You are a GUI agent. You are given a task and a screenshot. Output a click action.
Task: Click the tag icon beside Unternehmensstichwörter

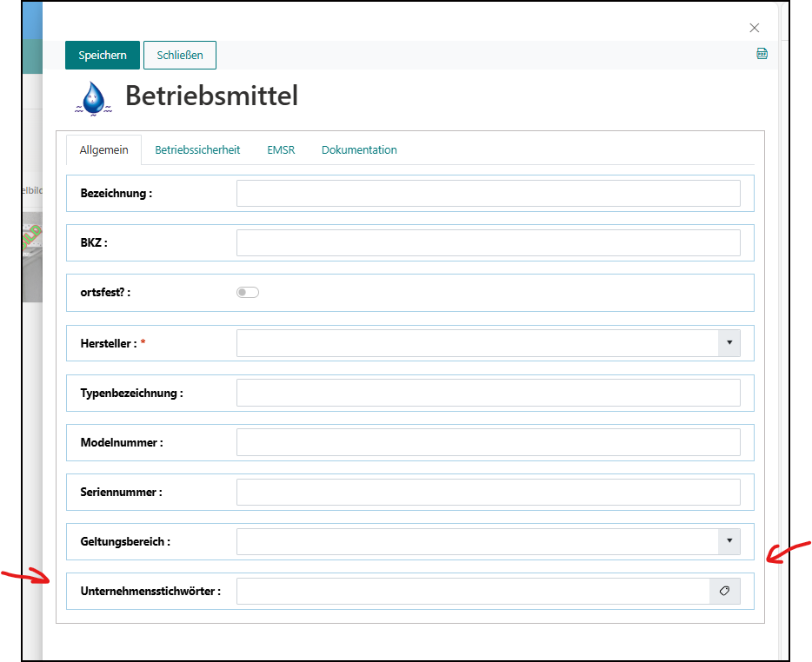(725, 591)
